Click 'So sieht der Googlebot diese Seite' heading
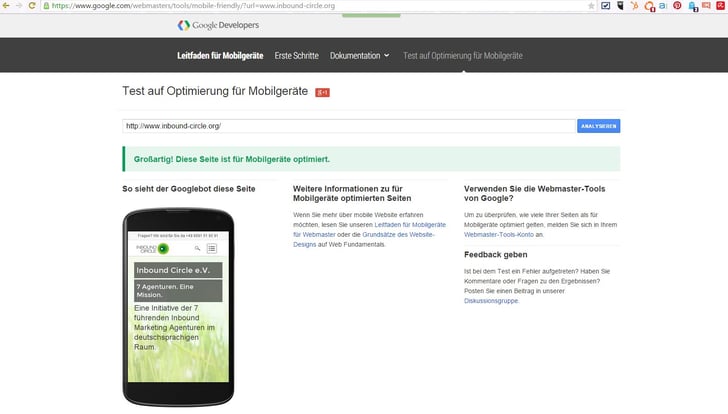 click(x=188, y=189)
